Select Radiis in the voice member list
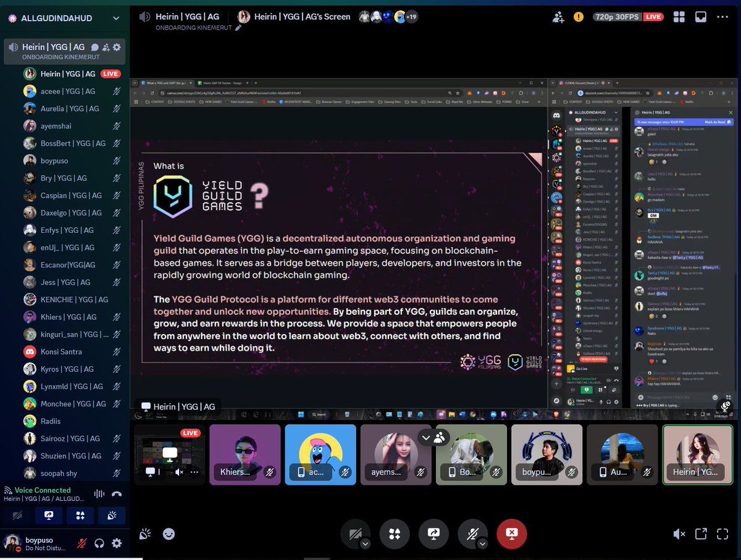Viewport: 741px width, 560px height. 72,421
